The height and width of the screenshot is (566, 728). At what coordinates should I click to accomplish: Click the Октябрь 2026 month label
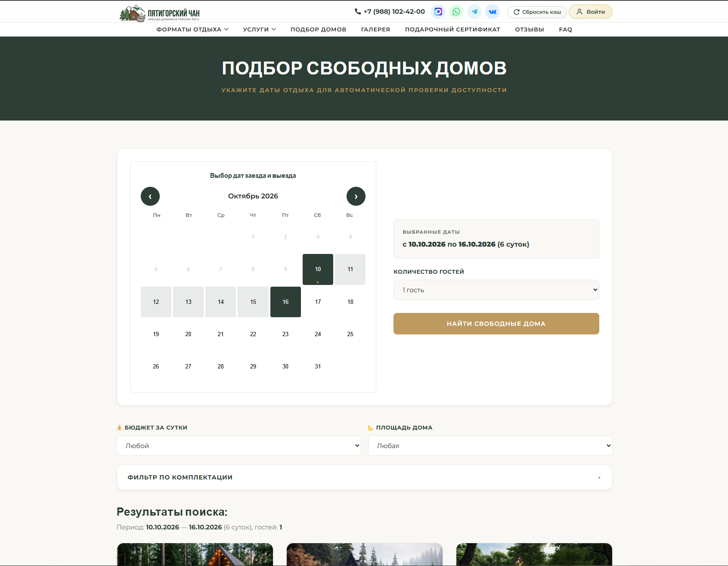(253, 196)
